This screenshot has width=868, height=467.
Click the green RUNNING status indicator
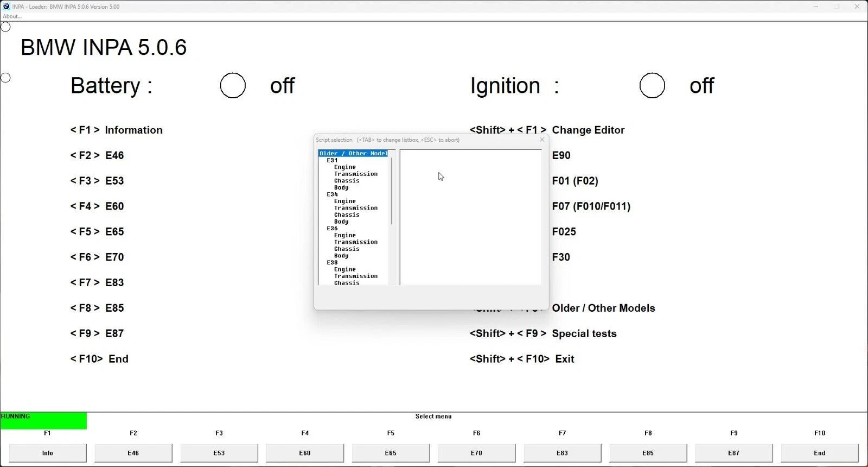coord(43,420)
